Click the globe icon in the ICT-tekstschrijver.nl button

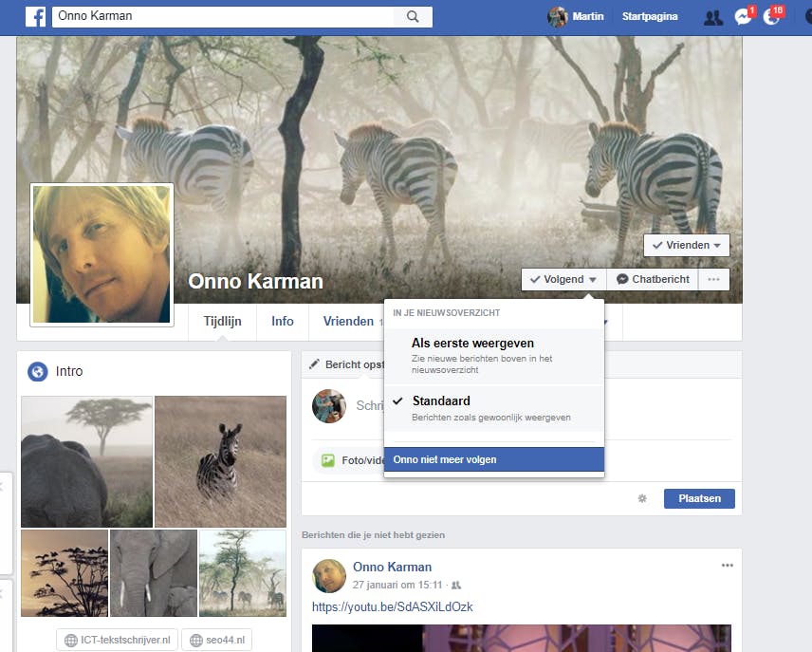(x=71, y=640)
